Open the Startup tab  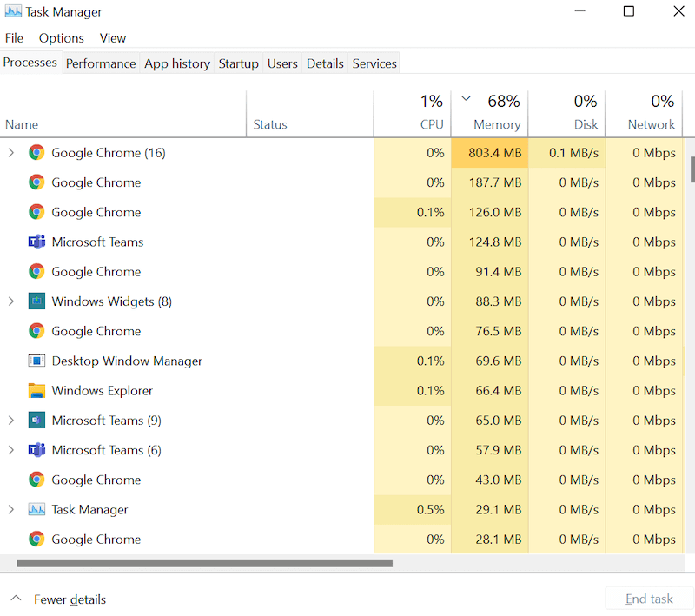[238, 63]
